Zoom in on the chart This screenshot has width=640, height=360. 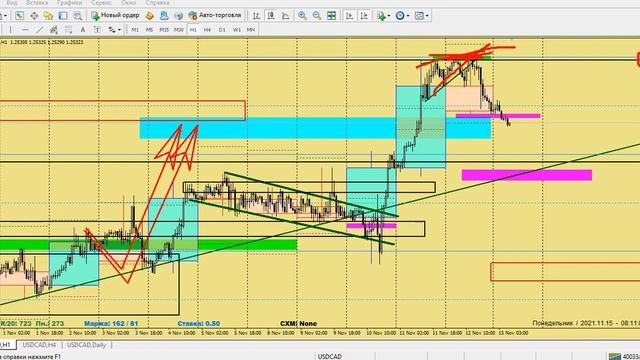click(x=302, y=16)
